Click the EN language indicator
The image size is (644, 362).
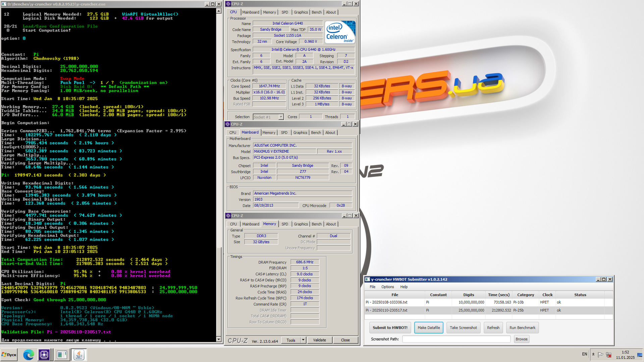[x=585, y=354]
